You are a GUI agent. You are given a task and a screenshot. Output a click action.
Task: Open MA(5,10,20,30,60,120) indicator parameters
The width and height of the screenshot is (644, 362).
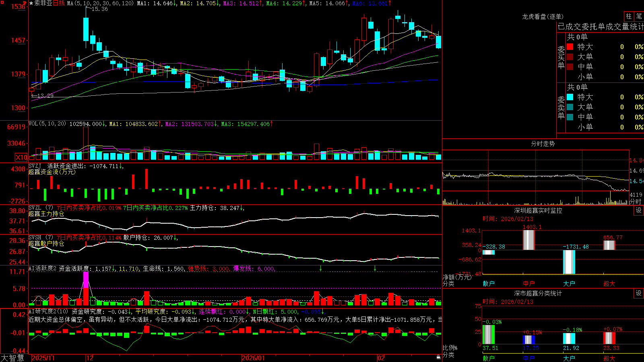pos(100,3)
